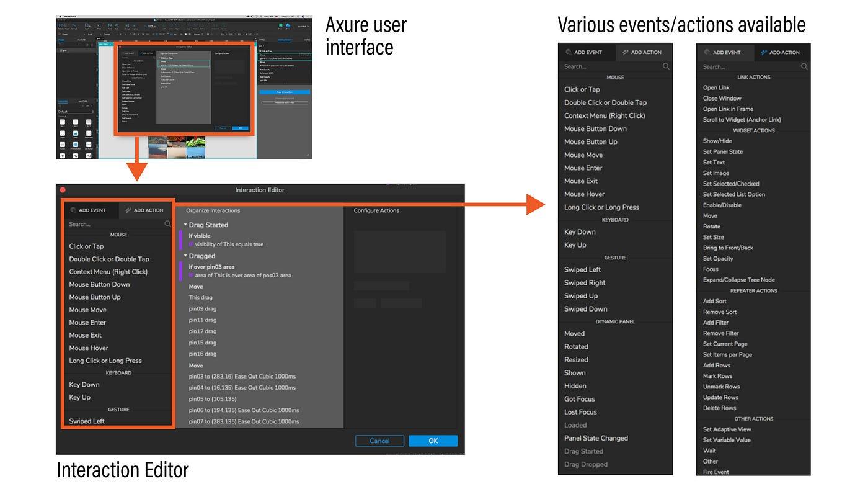The height and width of the screenshot is (489, 868).
Task: Choose the Hidden event
Action: (x=575, y=386)
